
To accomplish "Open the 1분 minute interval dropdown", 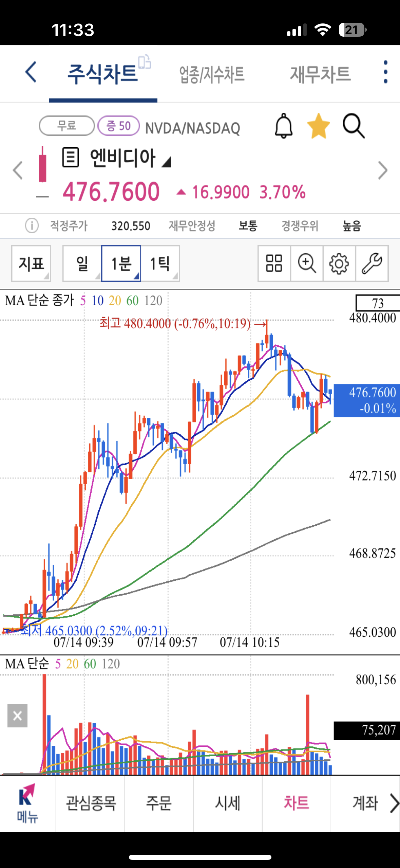I will pos(121,264).
